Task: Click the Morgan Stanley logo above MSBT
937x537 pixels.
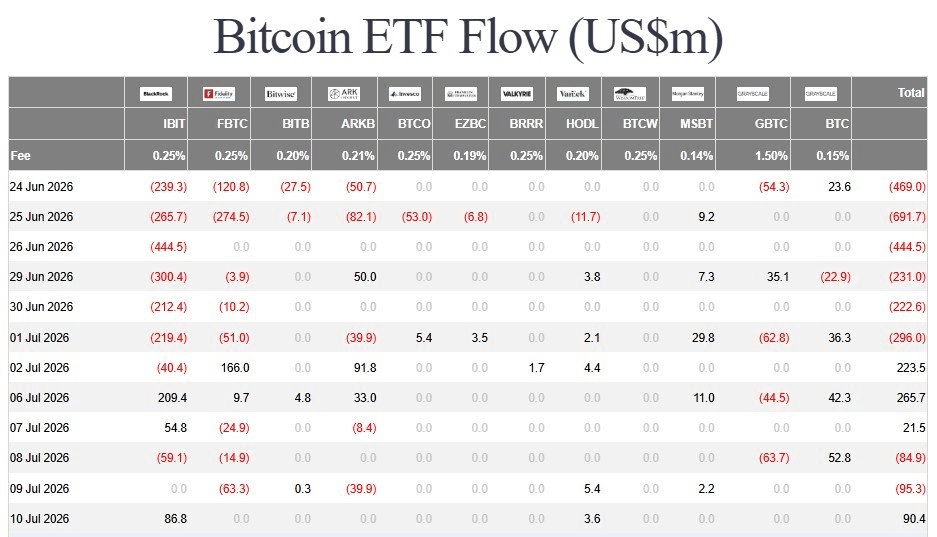Action: pos(687,94)
